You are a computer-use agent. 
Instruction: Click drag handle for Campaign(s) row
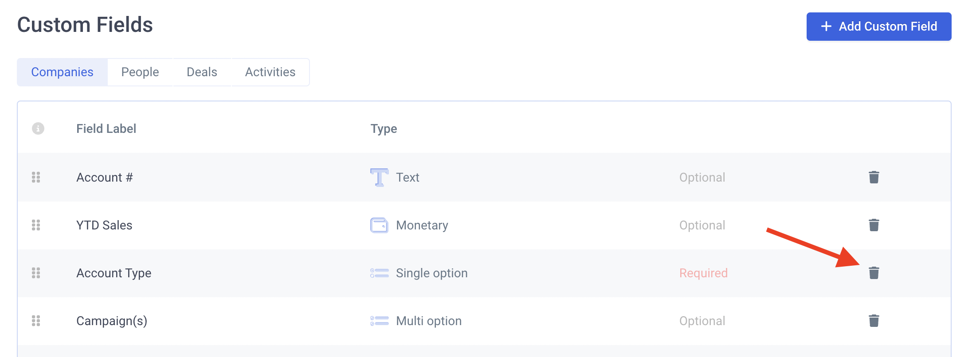pyautogui.click(x=36, y=321)
